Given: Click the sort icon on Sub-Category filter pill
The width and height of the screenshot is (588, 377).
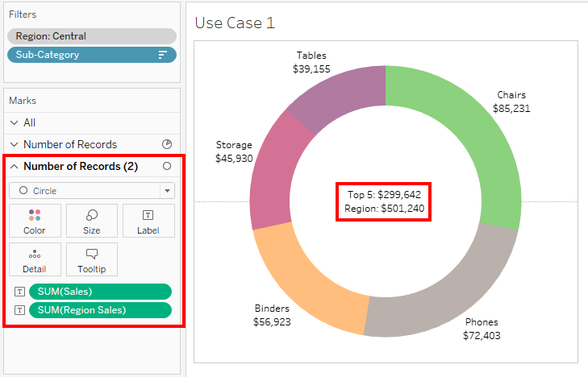Looking at the screenshot, I should 162,55.
